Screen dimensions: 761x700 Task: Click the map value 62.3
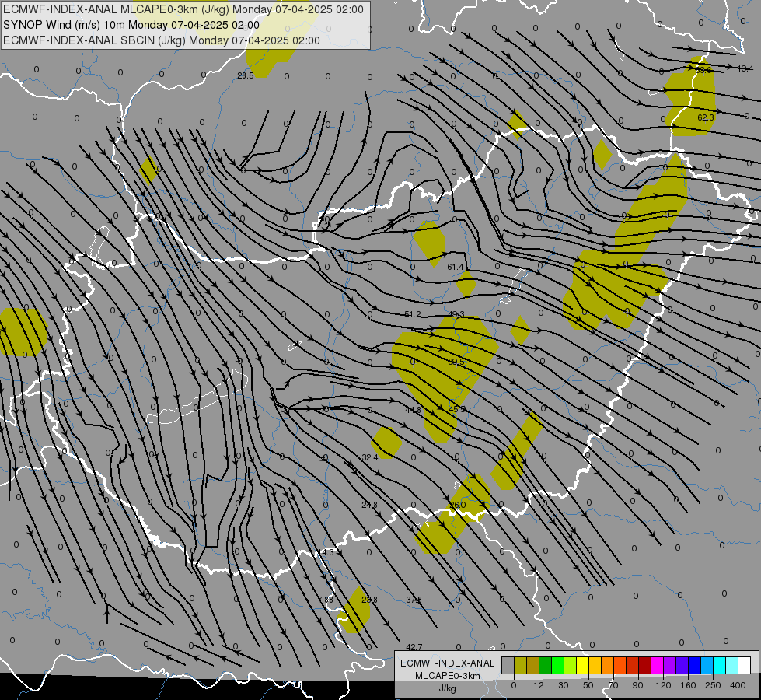[706, 117]
